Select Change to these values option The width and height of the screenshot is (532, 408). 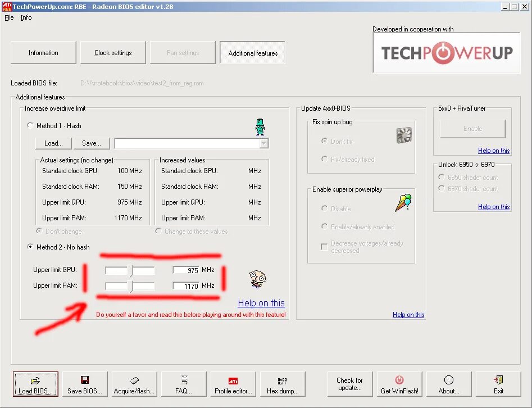(158, 231)
